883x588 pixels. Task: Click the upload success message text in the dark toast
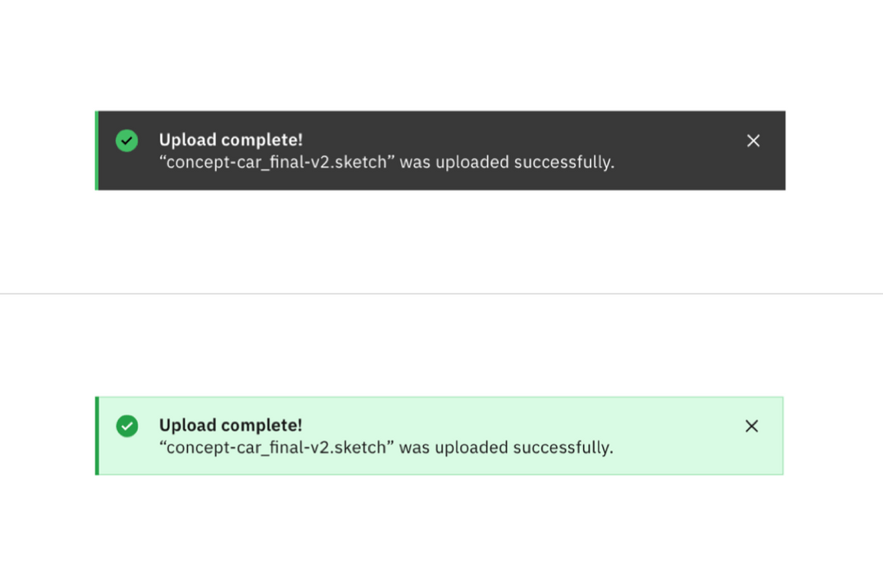click(x=386, y=162)
